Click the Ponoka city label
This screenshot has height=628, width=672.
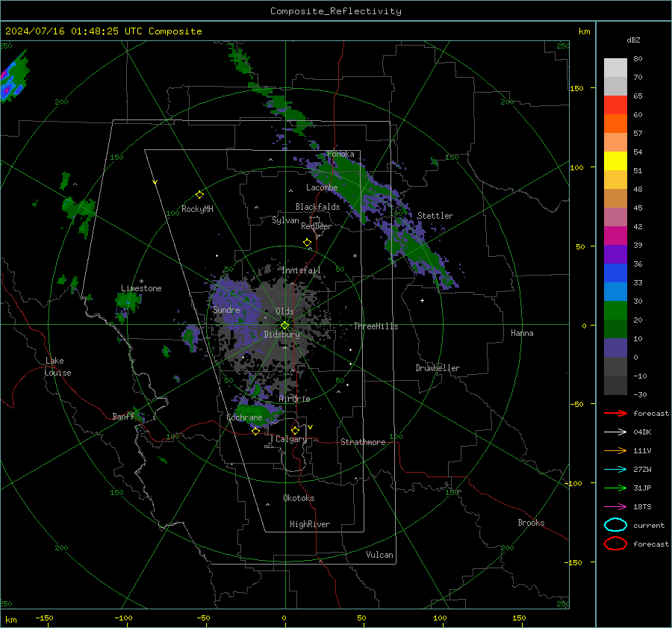click(x=340, y=154)
